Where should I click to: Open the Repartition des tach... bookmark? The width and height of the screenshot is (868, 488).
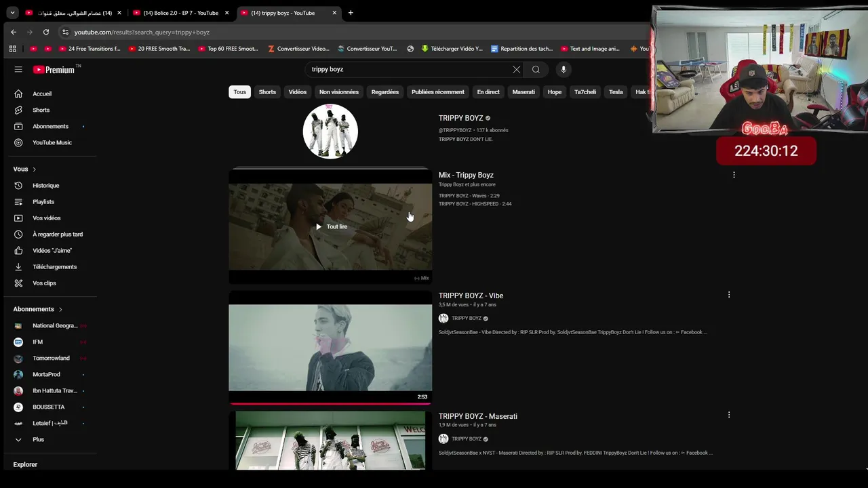[521, 49]
